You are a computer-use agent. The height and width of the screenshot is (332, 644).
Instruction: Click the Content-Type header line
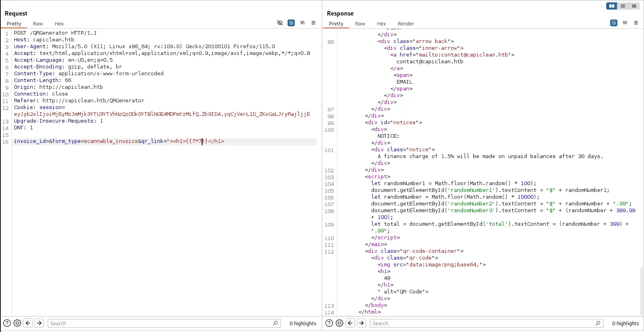tap(89, 74)
